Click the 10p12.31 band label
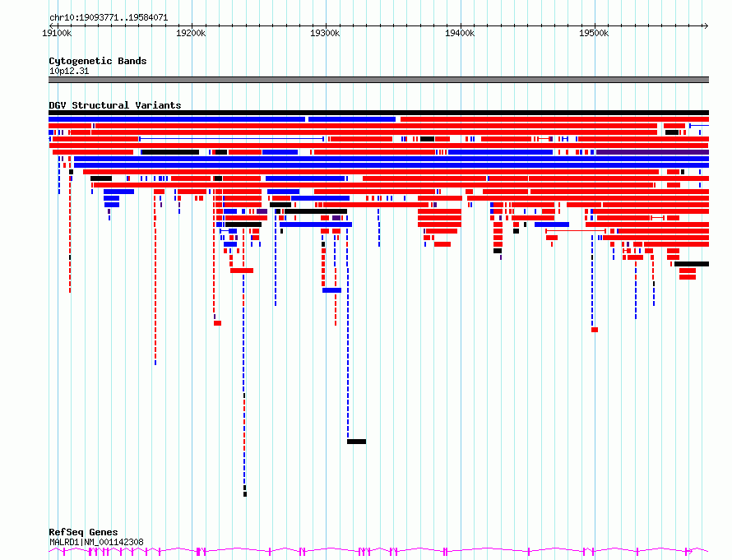This screenshot has width=732, height=560. click(x=69, y=71)
